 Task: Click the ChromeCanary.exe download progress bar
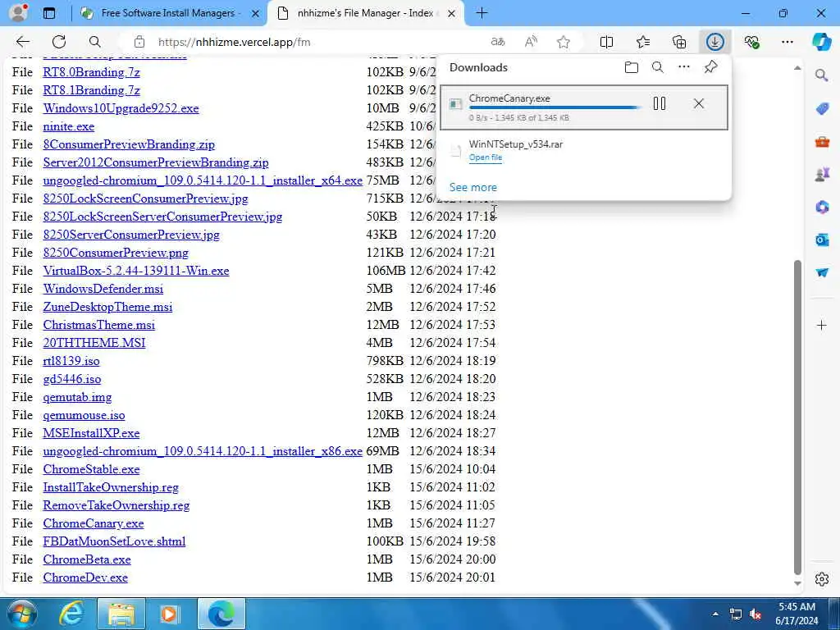coord(555,107)
